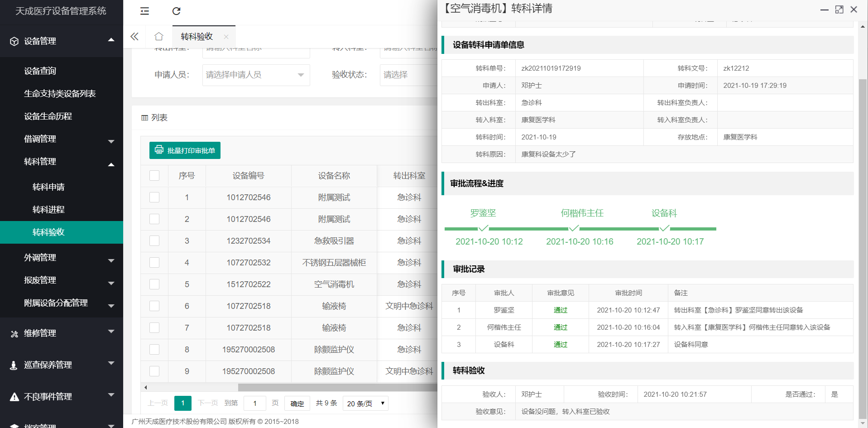
Task: Check the row 2 附属测试 checkbox
Action: (154, 219)
